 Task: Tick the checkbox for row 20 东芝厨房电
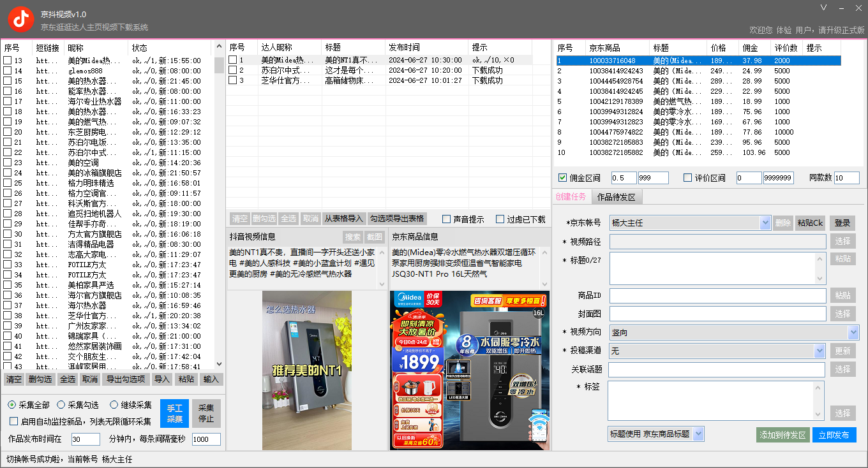point(7,132)
